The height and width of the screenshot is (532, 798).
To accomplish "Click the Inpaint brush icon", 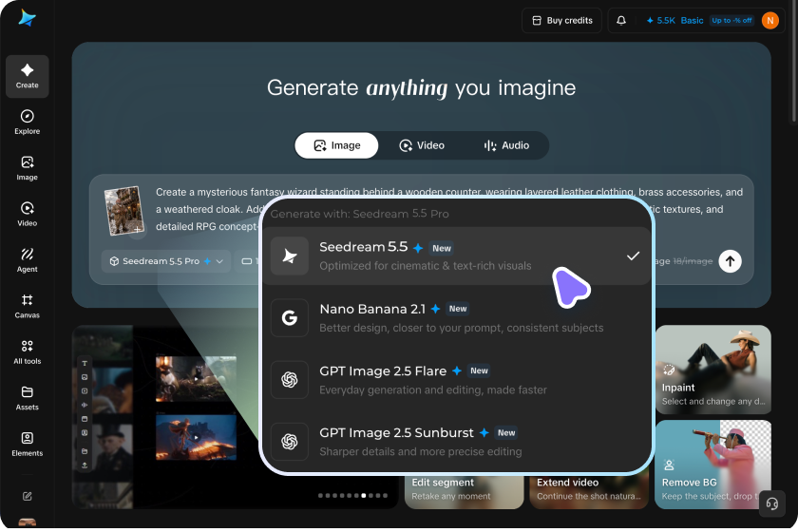I will tap(669, 370).
